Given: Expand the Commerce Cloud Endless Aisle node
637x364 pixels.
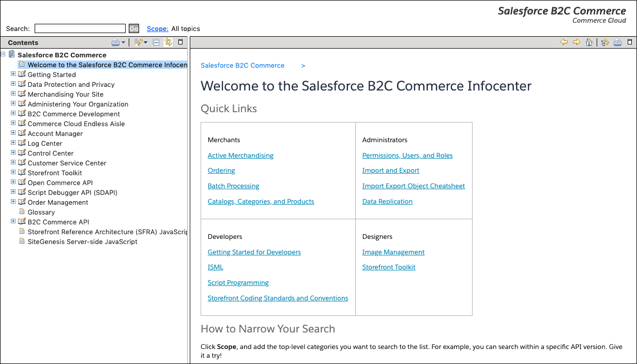Looking at the screenshot, I should (13, 123).
